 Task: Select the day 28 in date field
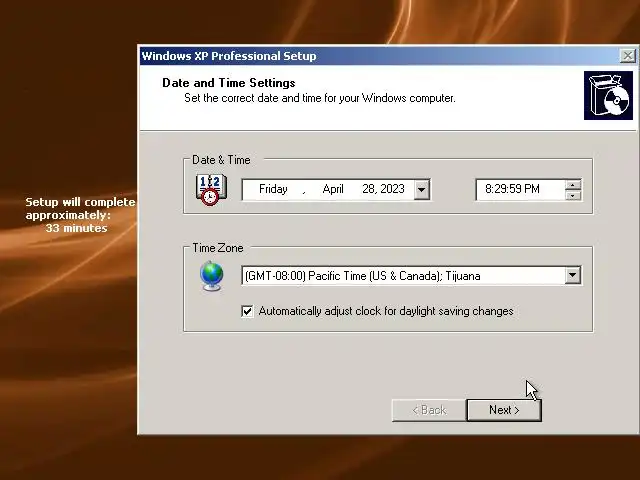point(369,189)
